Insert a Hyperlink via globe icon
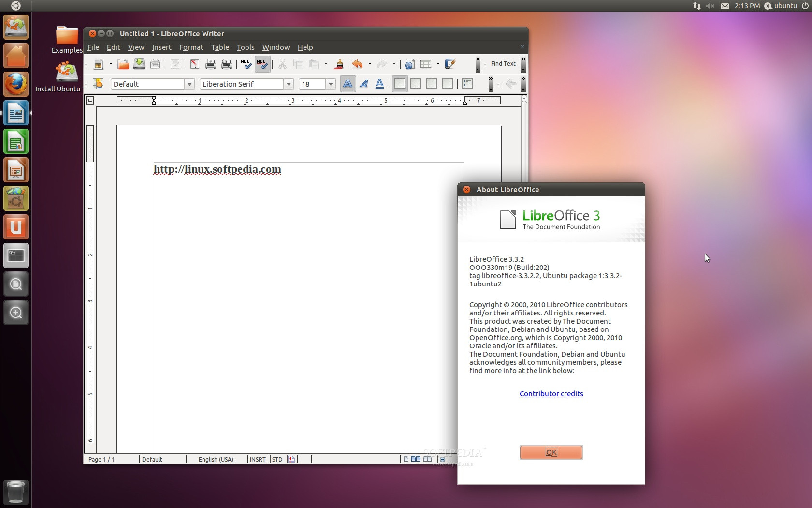The height and width of the screenshot is (508, 812). (x=410, y=64)
